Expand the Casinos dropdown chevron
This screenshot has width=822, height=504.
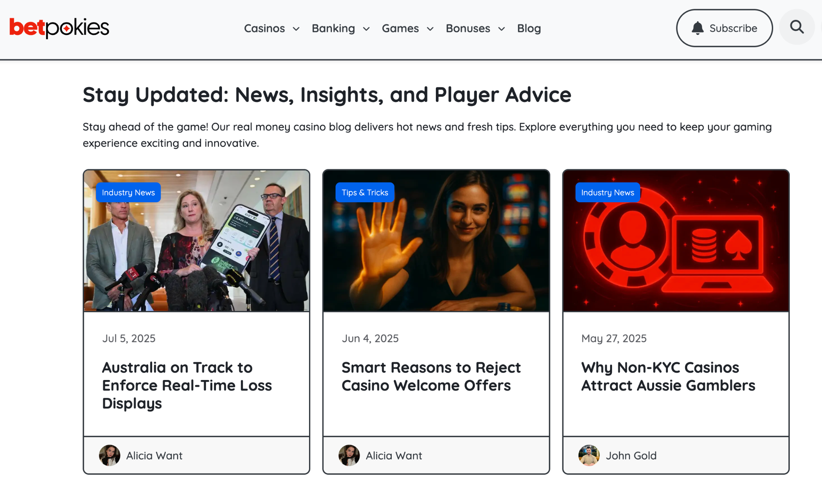(x=296, y=29)
